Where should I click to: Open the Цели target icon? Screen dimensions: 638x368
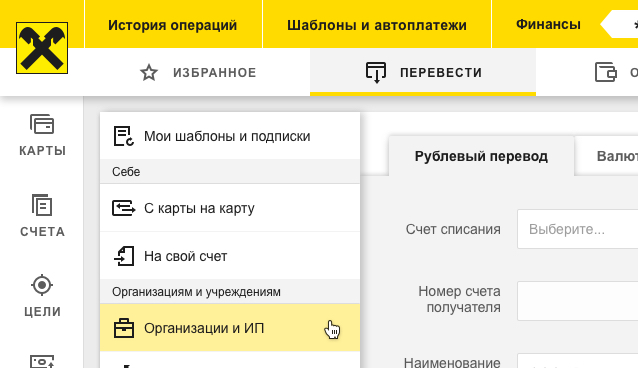42,285
